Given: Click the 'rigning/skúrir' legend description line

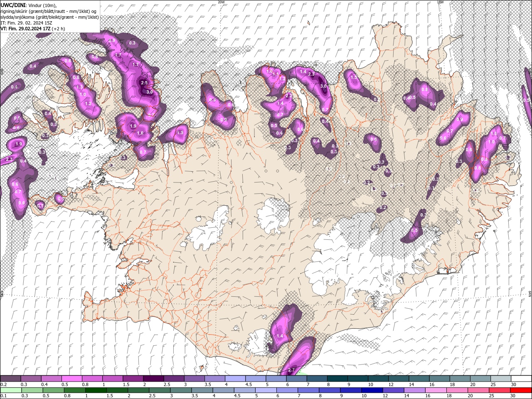Looking at the screenshot, I should point(48,11).
